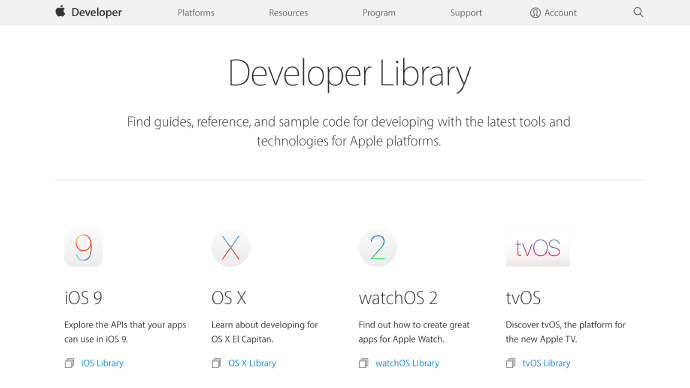The width and height of the screenshot is (690, 388).
Task: Click 'Learn about developing for' description
Action: (x=264, y=325)
